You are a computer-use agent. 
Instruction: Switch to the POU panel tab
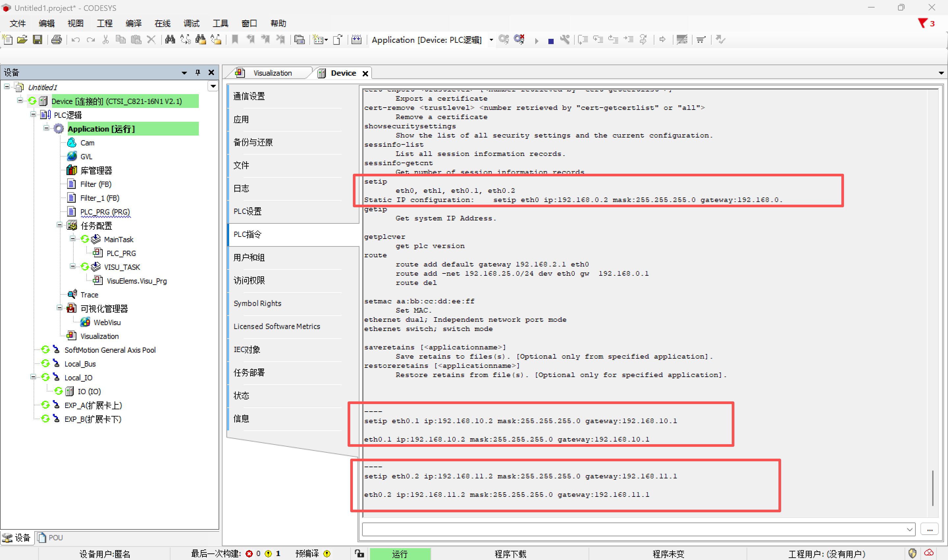click(51, 537)
